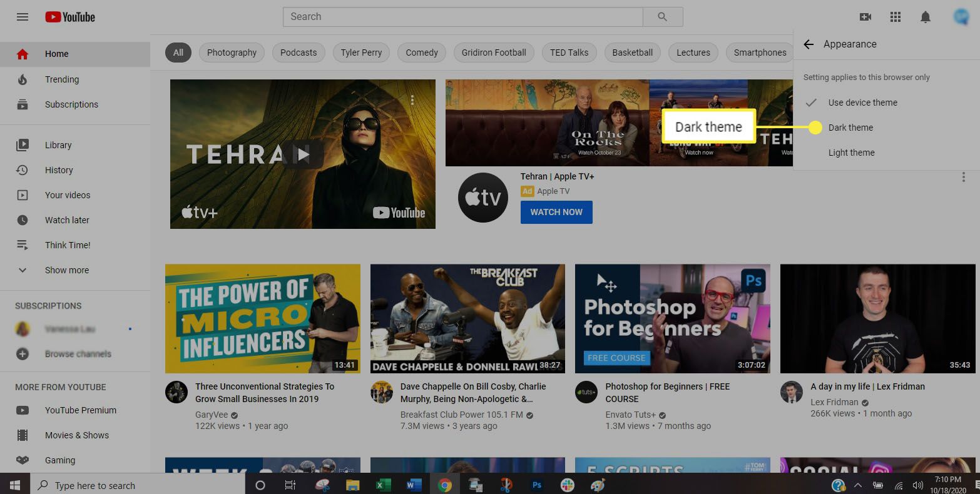Viewport: 980px width, 494px height.
Task: Open the create video camera icon
Action: pyautogui.click(x=865, y=17)
